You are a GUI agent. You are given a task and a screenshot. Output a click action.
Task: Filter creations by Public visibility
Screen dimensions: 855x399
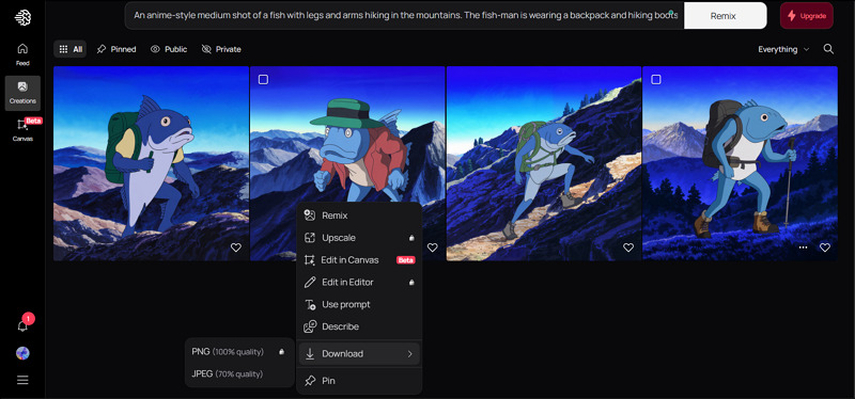click(x=168, y=49)
